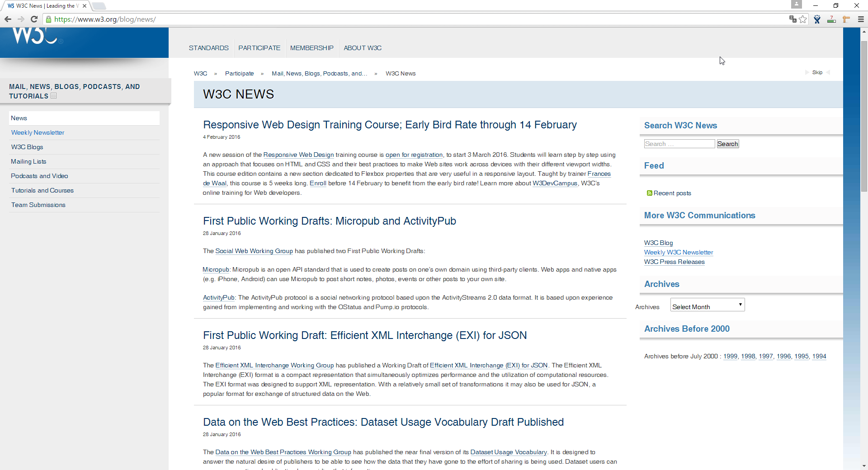
Task: Click the browser address bar URL
Action: point(105,19)
